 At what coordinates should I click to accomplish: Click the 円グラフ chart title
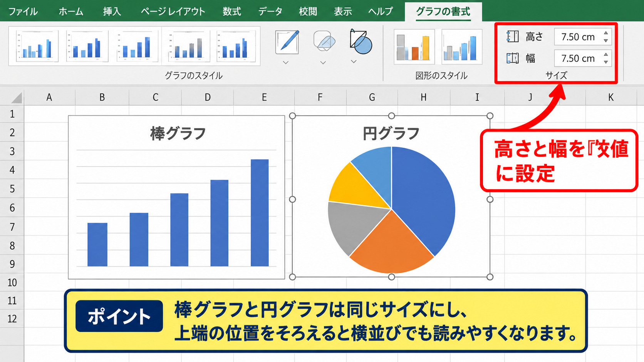coord(391,133)
